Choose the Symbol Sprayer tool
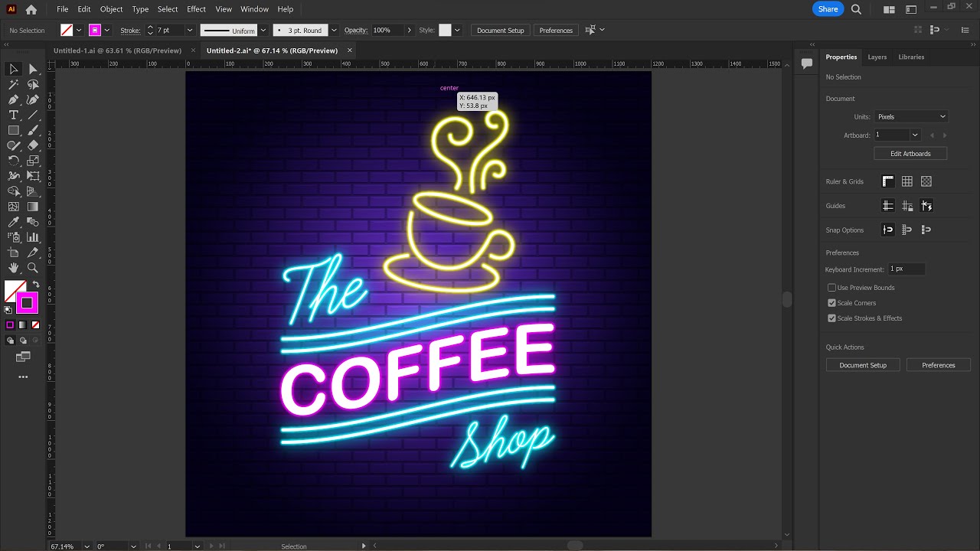The width and height of the screenshot is (980, 551). click(x=13, y=237)
